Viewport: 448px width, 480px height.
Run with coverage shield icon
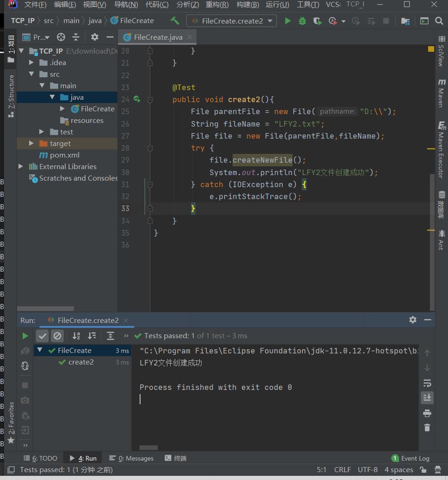[317, 21]
